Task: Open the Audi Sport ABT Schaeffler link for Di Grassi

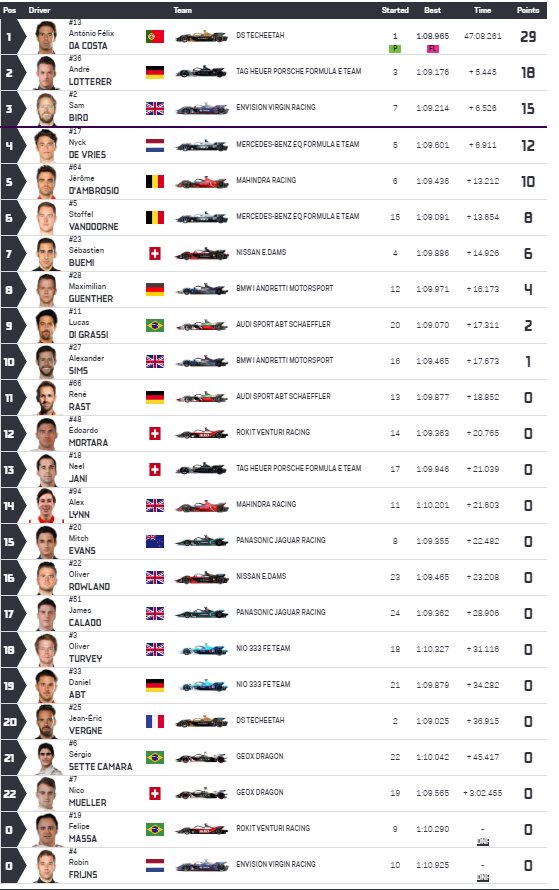Action: (283, 324)
